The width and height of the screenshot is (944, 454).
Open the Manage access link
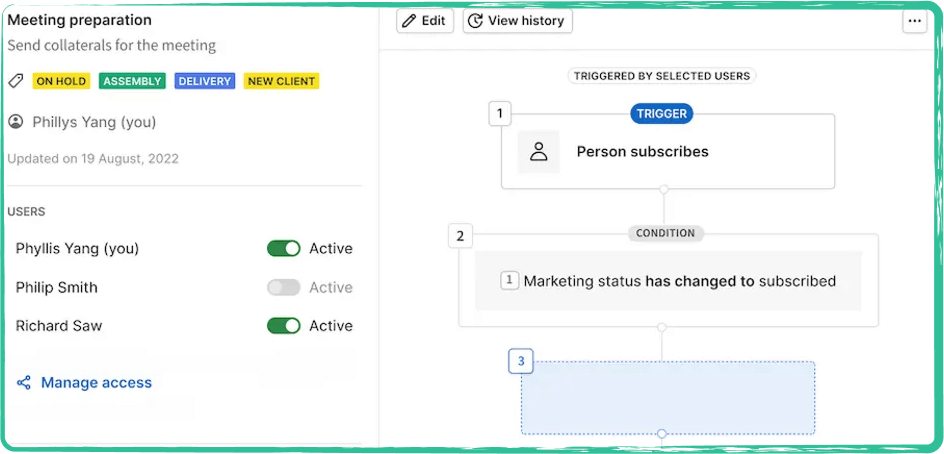pyautogui.click(x=96, y=383)
